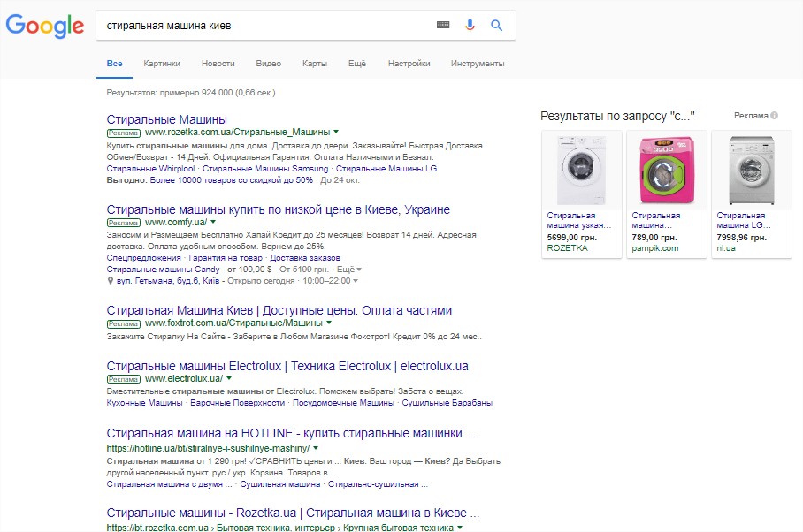Open white washing machine thumbnail from ROZETKA
The width and height of the screenshot is (803, 532).
(x=582, y=171)
